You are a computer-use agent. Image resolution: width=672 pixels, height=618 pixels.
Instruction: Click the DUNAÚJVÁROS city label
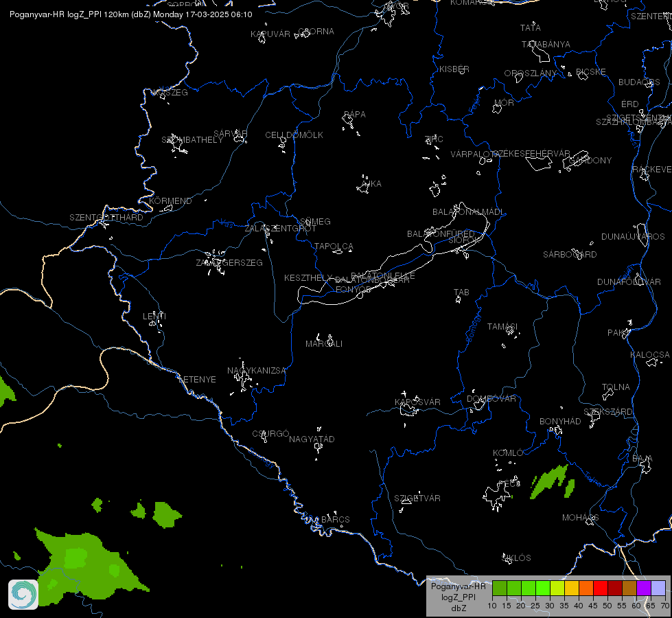[x=633, y=236]
